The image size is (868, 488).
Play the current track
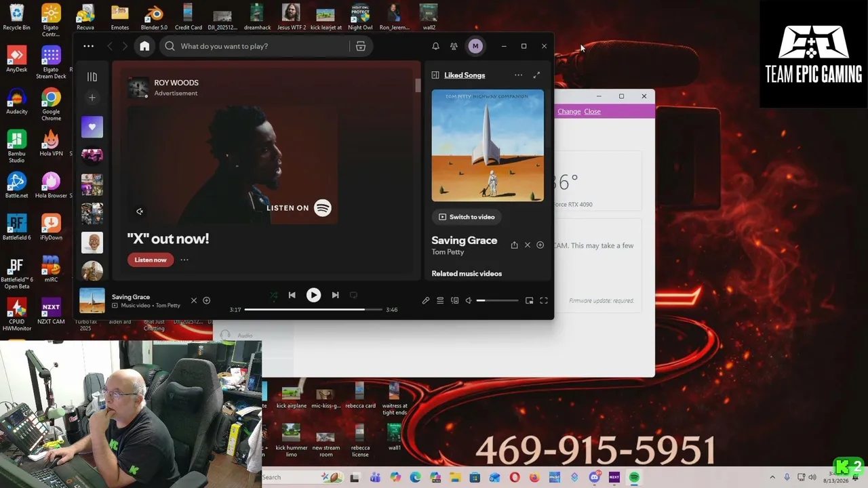(x=313, y=295)
